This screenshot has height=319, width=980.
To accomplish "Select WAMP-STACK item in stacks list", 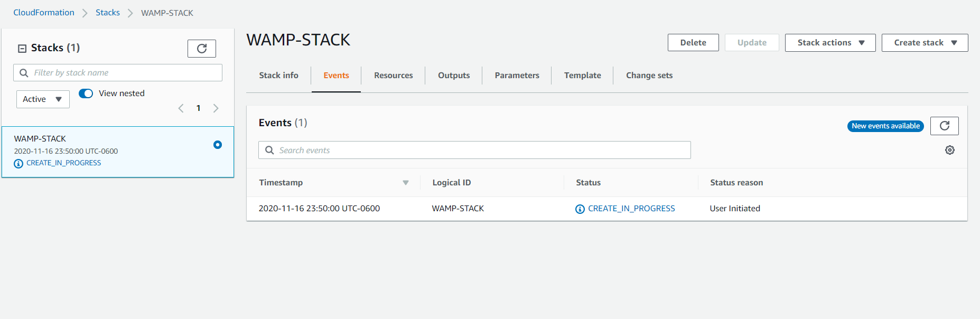I will click(x=118, y=152).
